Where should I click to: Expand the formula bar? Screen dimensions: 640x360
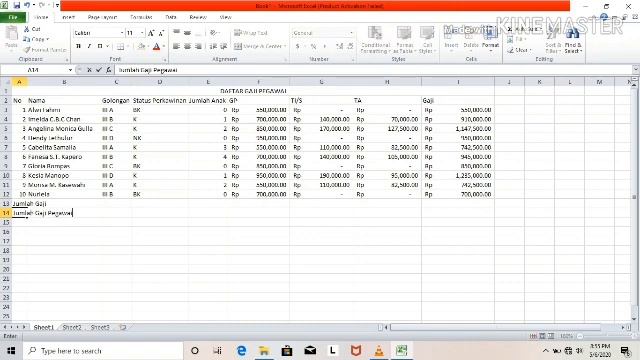[636, 70]
